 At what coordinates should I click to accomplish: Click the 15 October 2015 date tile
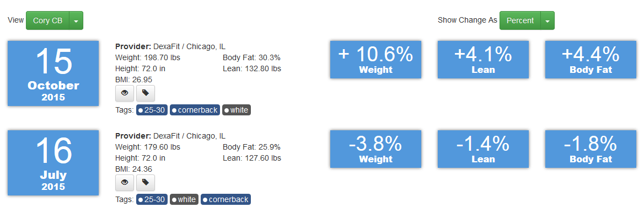point(53,73)
